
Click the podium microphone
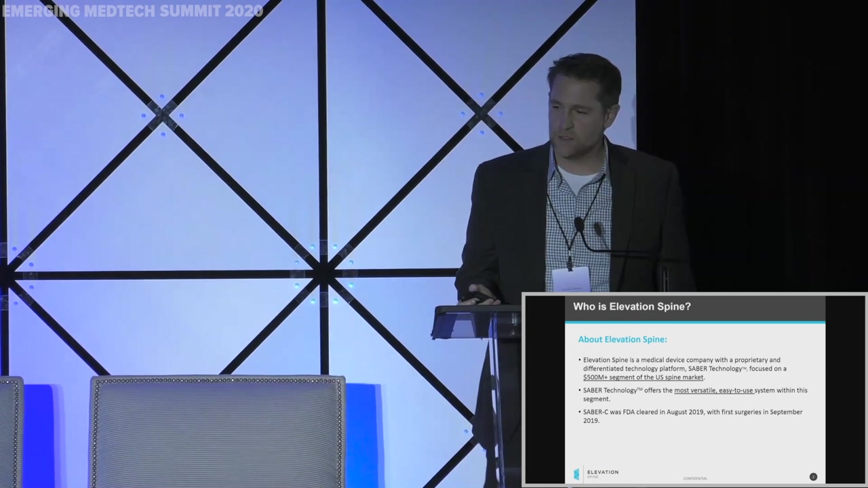[579, 224]
